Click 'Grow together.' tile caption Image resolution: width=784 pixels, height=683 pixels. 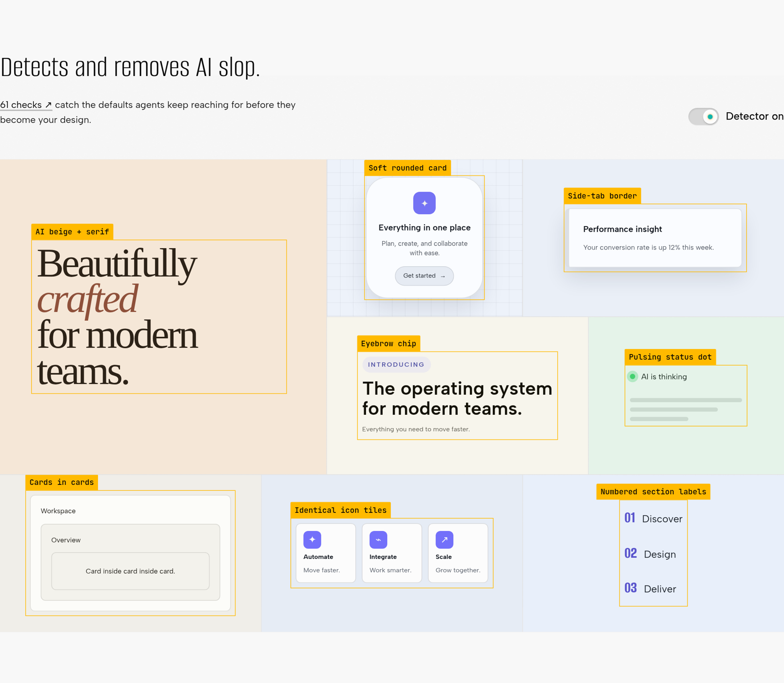point(458,570)
